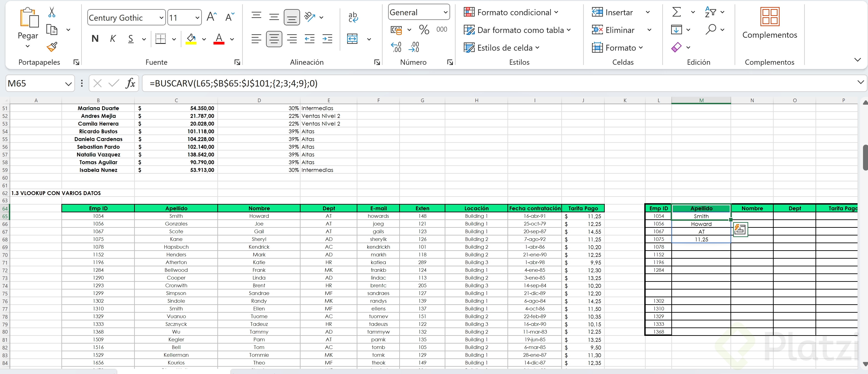
Task: Click the Percent style icon
Action: click(424, 30)
